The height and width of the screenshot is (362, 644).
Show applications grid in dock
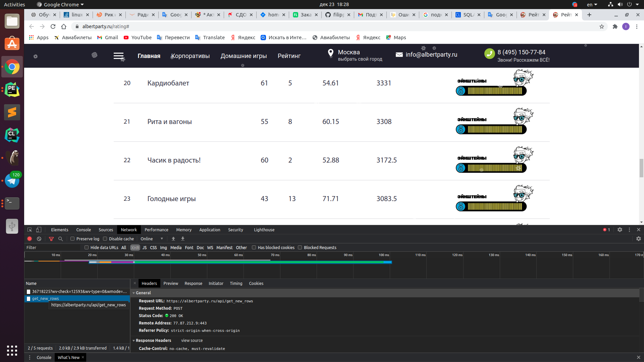[x=12, y=350]
